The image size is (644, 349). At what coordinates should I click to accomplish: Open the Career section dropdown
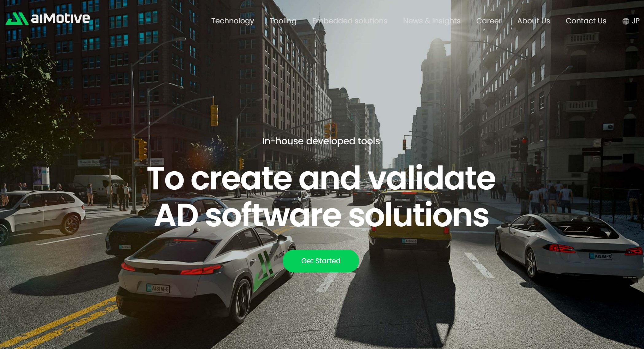(x=489, y=21)
